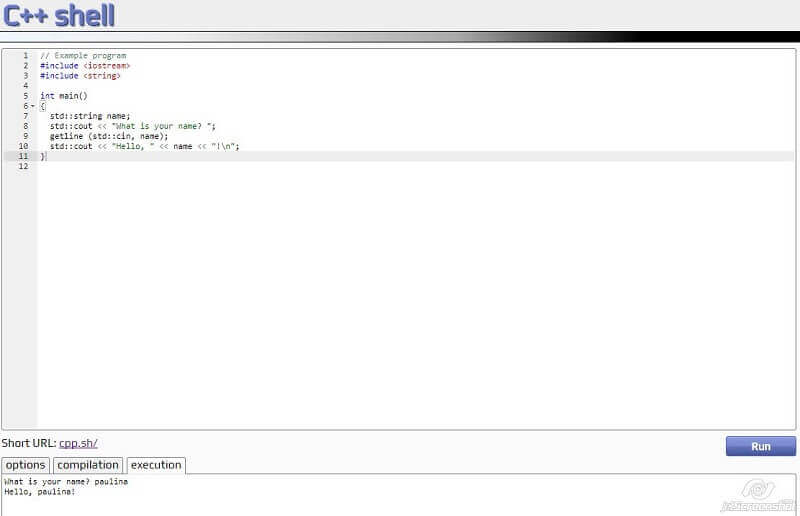Run the program with the Run button
The height and width of the screenshot is (516, 800).
(x=761, y=446)
